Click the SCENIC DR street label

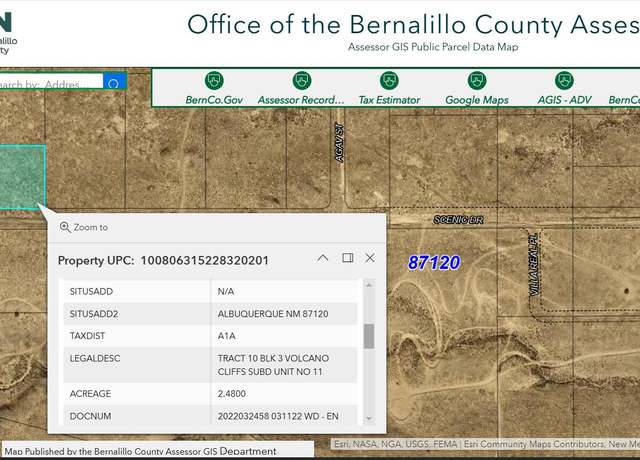(x=458, y=220)
